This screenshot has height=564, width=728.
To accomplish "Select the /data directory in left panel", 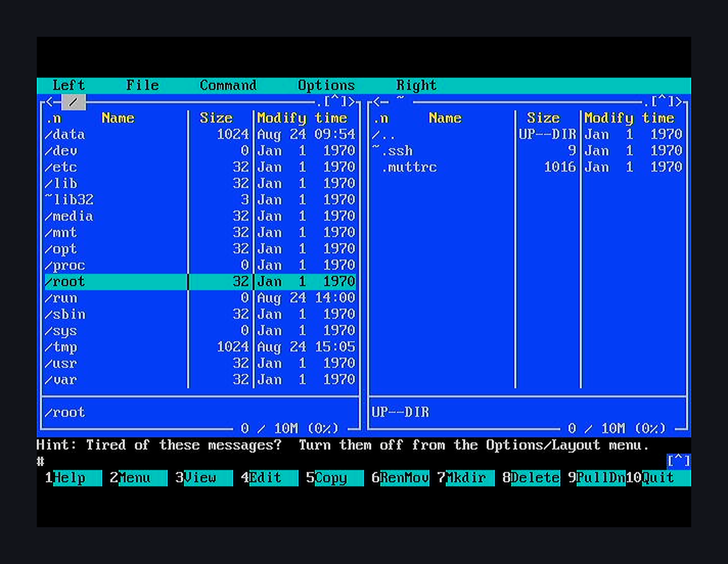I will [200, 135].
